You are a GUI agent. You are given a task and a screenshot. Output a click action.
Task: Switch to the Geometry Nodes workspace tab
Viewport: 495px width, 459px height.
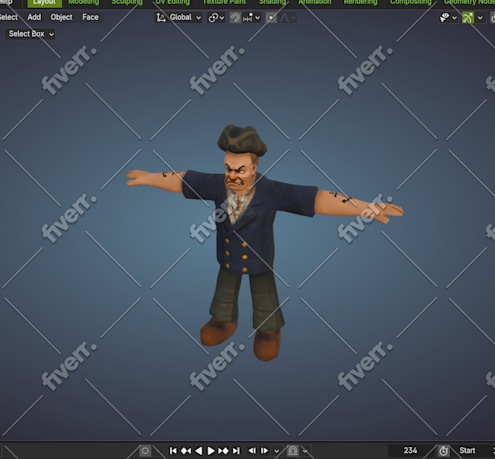tap(468, 3)
